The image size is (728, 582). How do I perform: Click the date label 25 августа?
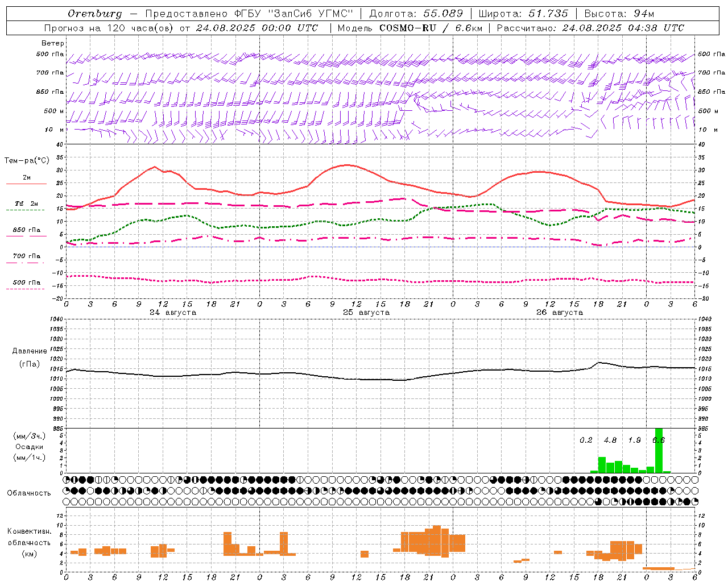coord(366,313)
